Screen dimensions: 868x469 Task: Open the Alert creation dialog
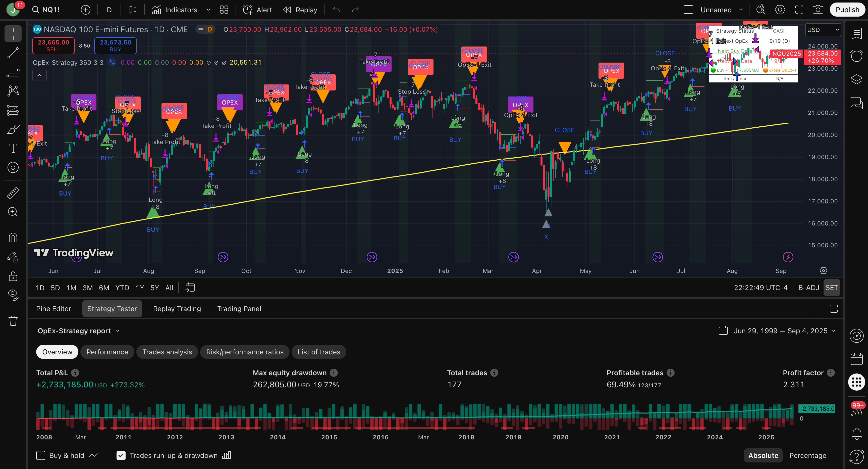258,10
